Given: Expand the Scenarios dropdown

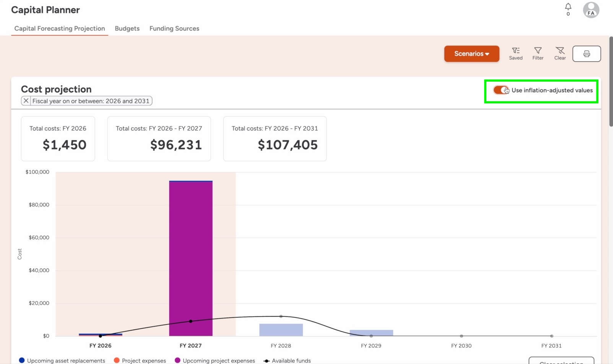Looking at the screenshot, I should [472, 54].
